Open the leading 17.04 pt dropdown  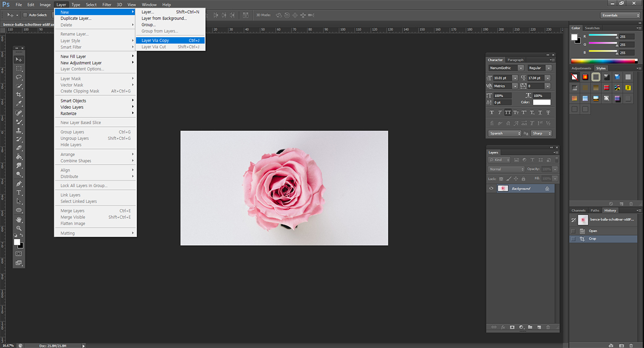tap(548, 78)
